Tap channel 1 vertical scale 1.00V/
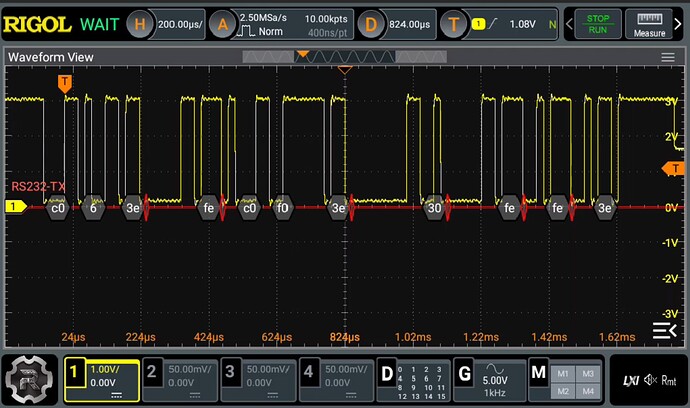690x408 pixels. pos(105,370)
